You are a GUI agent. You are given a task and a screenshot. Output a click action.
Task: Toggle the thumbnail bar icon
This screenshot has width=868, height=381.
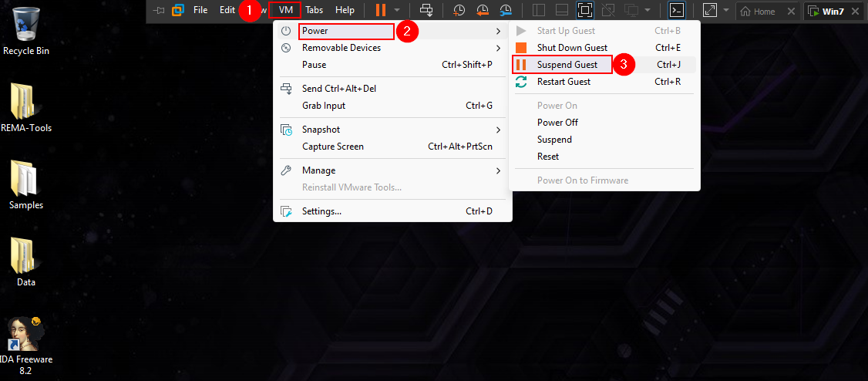tap(561, 10)
